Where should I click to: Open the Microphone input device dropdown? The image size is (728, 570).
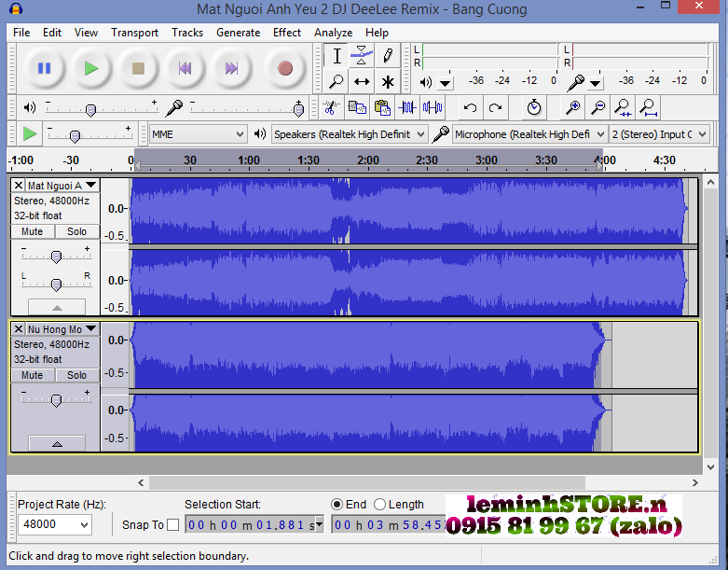[x=529, y=134]
